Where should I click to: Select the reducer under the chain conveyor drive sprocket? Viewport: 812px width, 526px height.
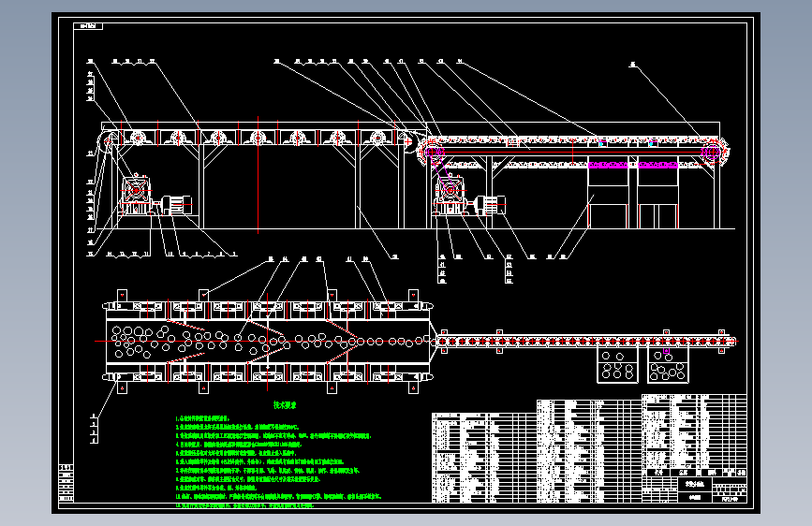click(450, 196)
